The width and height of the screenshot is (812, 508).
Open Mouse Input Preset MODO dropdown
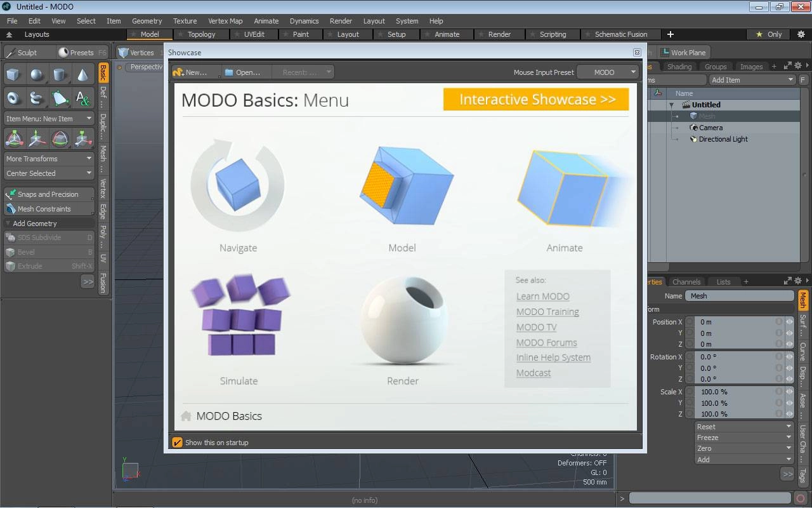[607, 72]
